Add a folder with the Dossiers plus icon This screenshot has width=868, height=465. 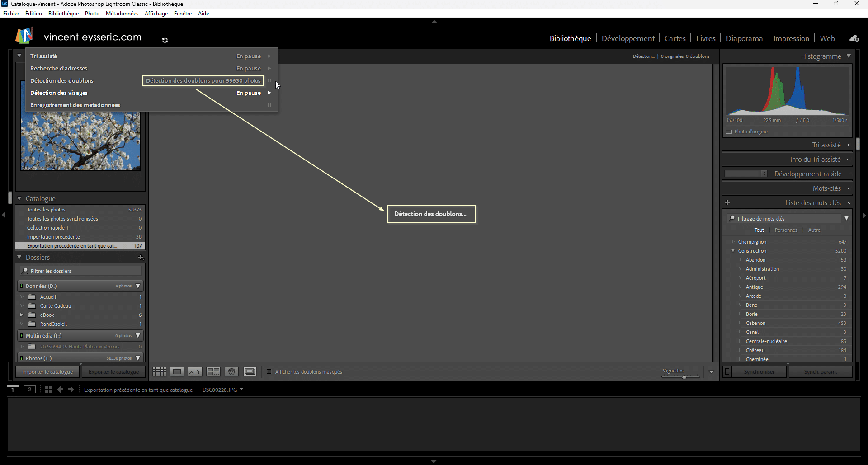pyautogui.click(x=141, y=258)
